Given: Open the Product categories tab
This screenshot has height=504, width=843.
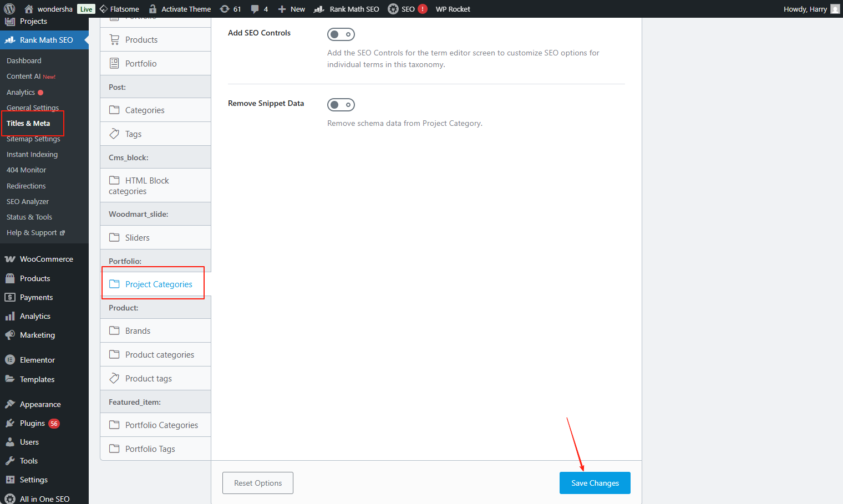Looking at the screenshot, I should click(155, 354).
